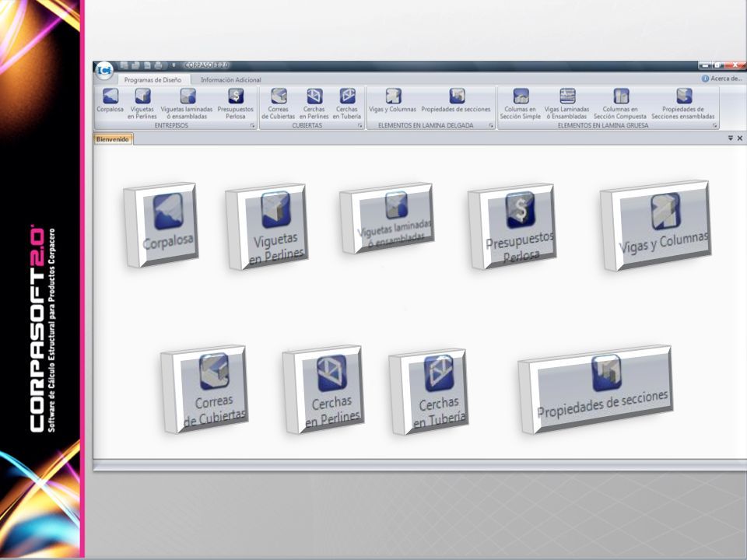Open Cerchas en Tubería ribbon icon
This screenshot has width=747, height=560.
pyautogui.click(x=347, y=103)
